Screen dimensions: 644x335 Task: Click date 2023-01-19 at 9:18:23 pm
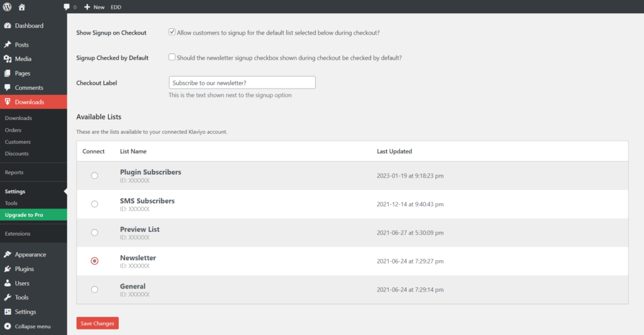[x=410, y=176]
